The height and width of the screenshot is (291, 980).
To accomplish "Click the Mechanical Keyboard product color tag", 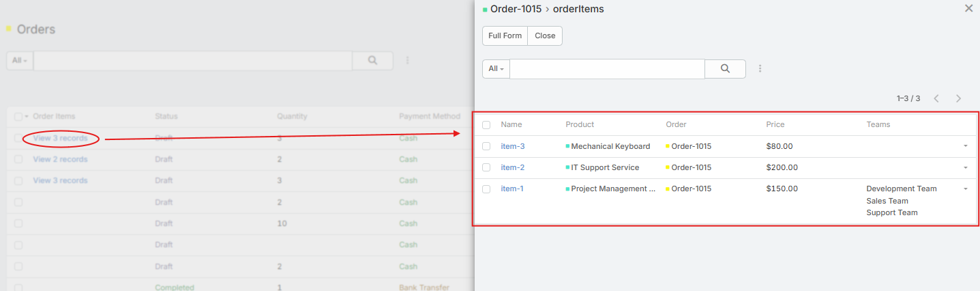I will pos(567,146).
